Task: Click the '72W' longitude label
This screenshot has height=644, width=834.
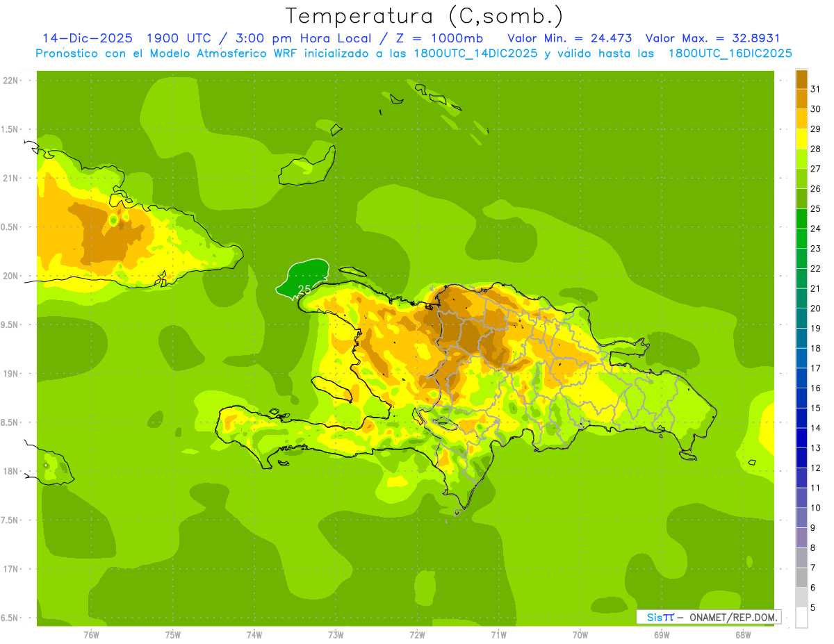Action: (x=417, y=635)
